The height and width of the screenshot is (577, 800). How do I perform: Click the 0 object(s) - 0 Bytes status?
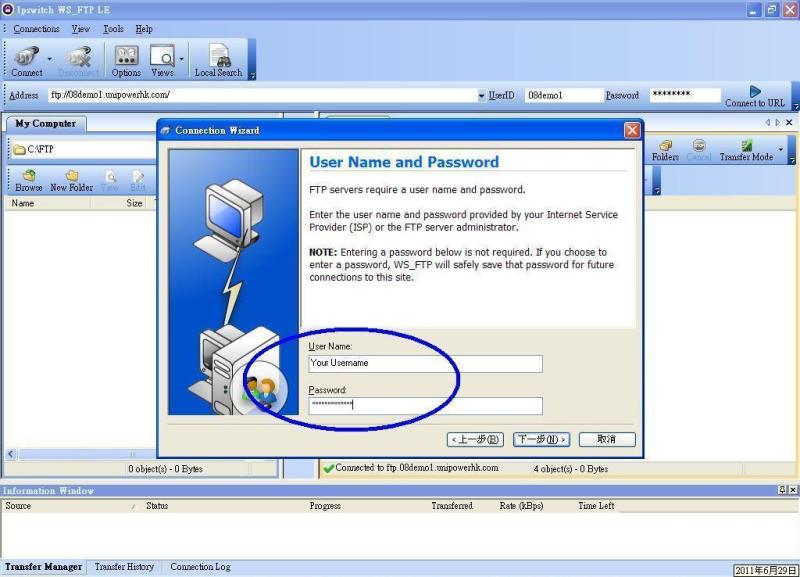point(165,469)
